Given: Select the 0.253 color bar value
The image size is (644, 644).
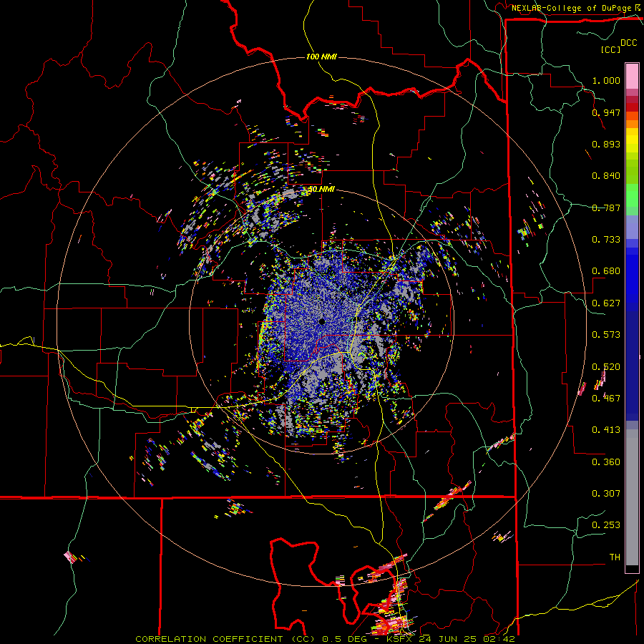Looking at the screenshot, I should (x=606, y=525).
